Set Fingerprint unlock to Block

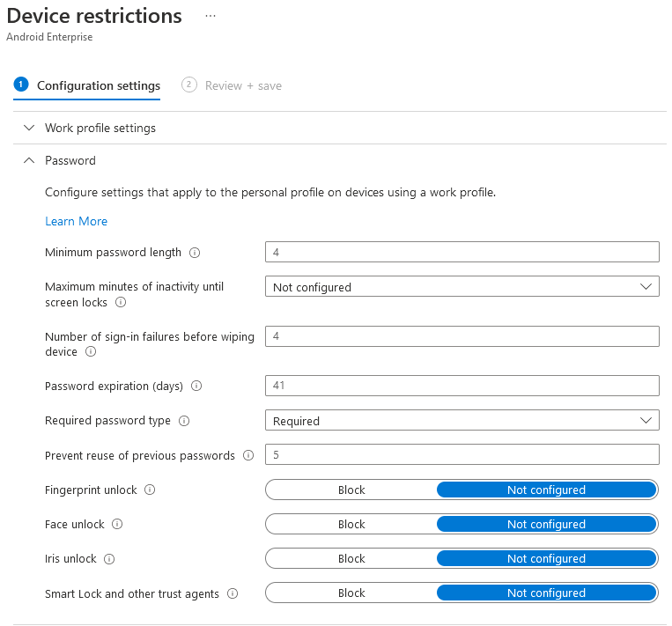click(351, 490)
